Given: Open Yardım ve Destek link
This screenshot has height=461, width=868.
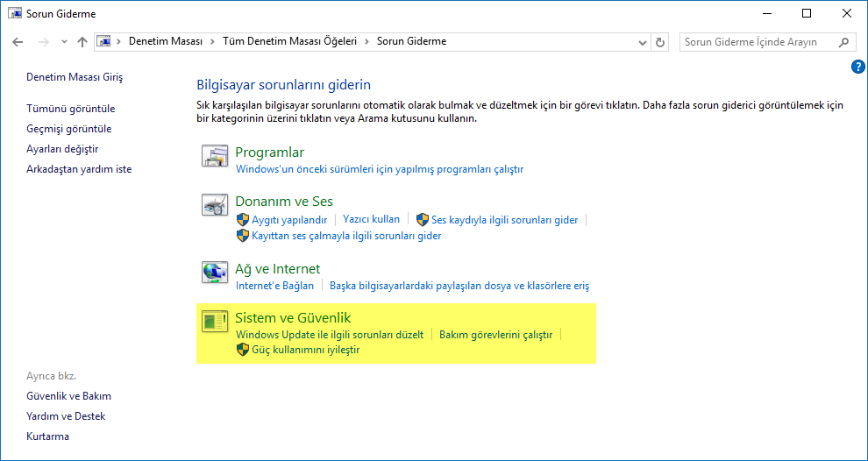Looking at the screenshot, I should 66,416.
